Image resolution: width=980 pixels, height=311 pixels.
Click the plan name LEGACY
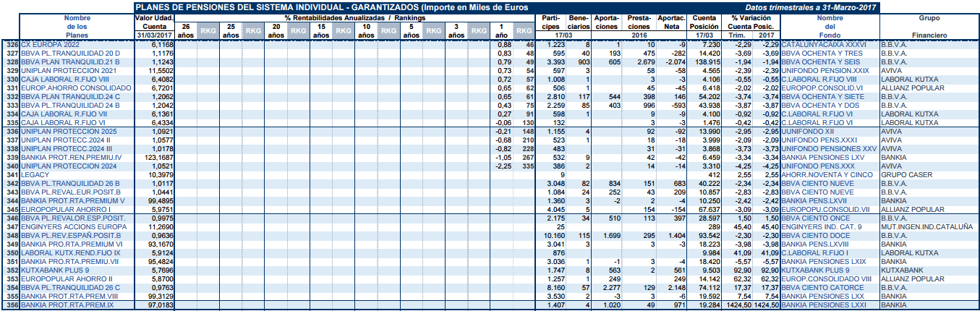tap(35, 174)
